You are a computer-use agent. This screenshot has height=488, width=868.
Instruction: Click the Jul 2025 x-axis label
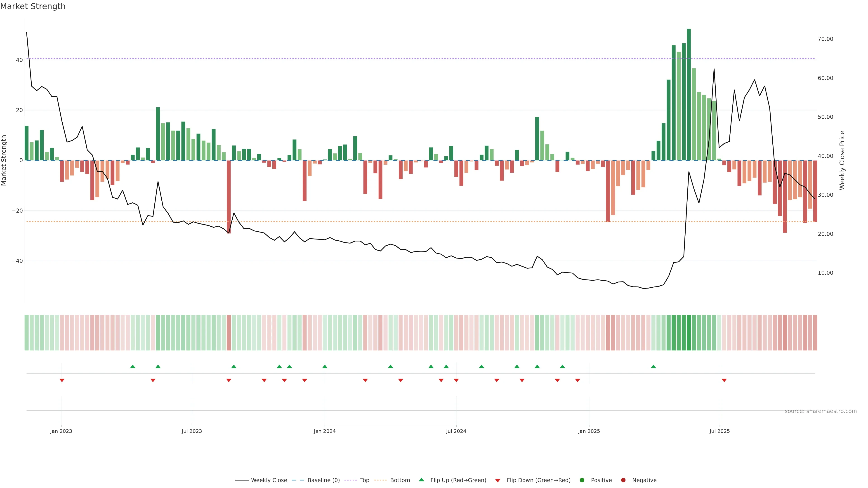pos(719,431)
